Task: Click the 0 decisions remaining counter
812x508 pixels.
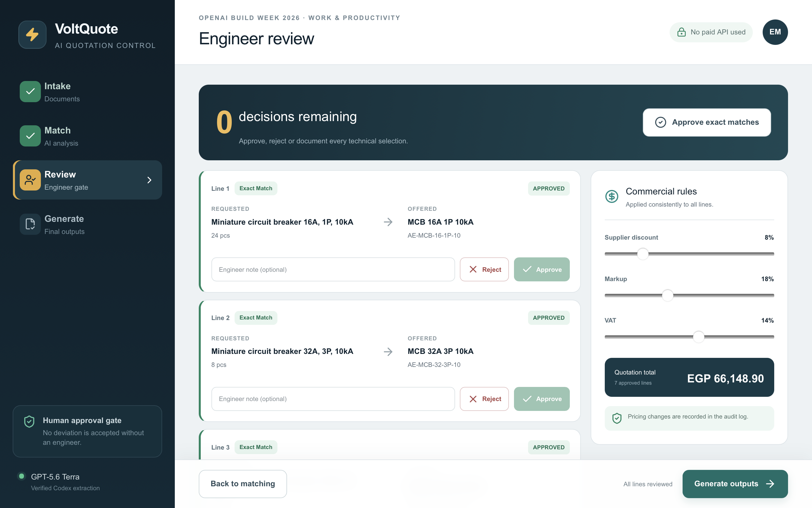Action: point(224,122)
